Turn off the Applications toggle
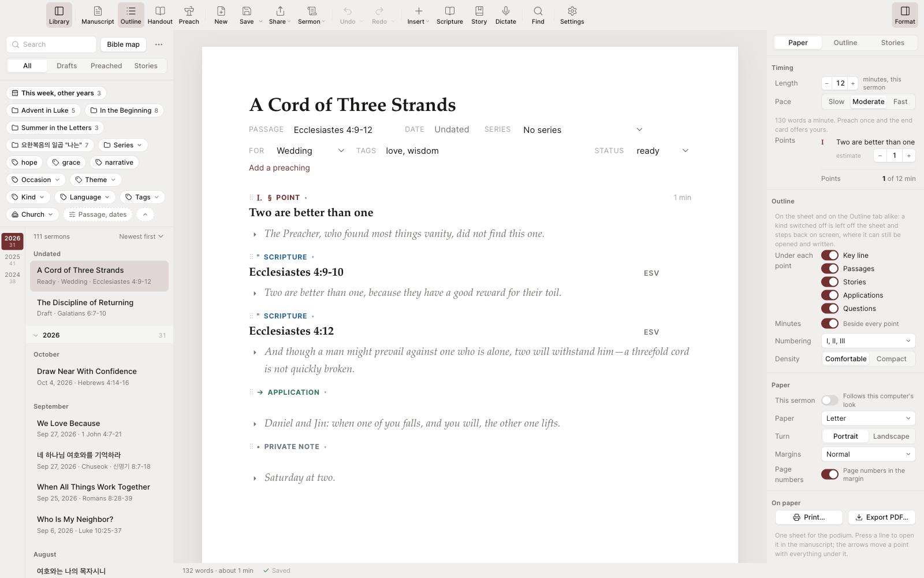This screenshot has height=578, width=924. point(830,295)
